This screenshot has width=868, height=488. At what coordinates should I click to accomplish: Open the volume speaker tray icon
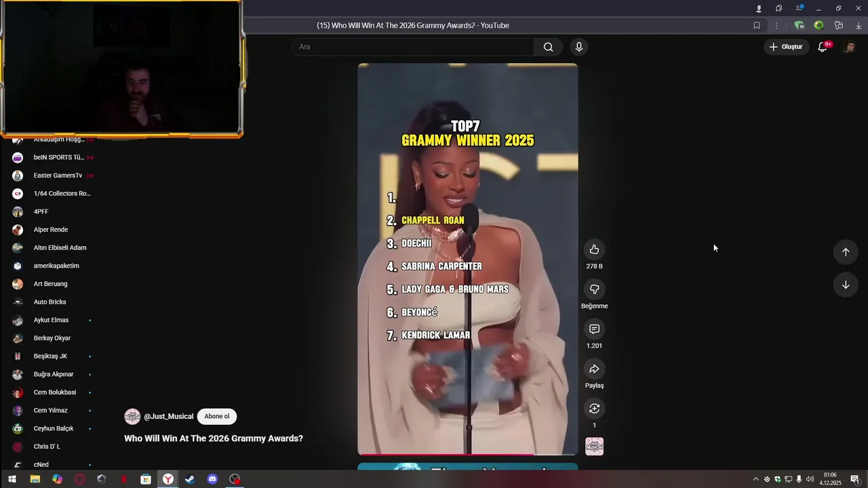(x=810, y=479)
